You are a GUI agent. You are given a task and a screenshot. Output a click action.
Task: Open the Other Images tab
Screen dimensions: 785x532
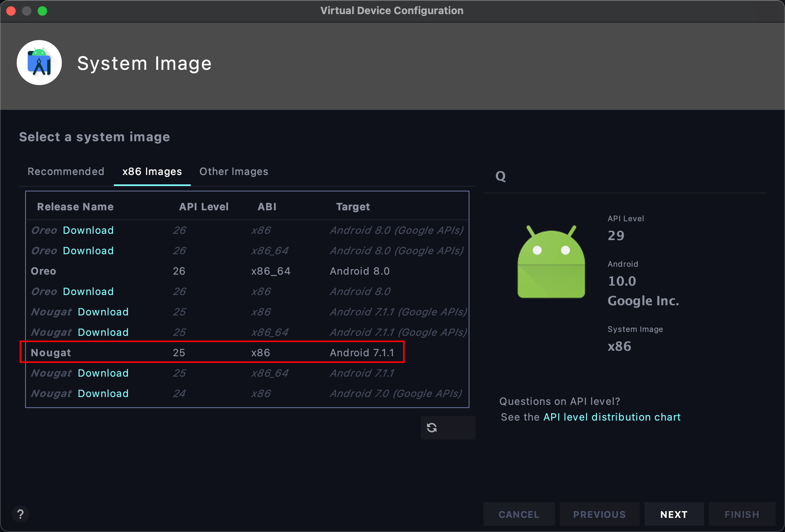(234, 171)
